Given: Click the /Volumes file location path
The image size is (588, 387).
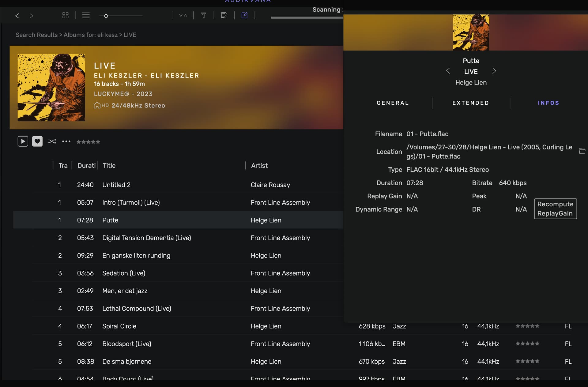Looking at the screenshot, I should point(489,152).
